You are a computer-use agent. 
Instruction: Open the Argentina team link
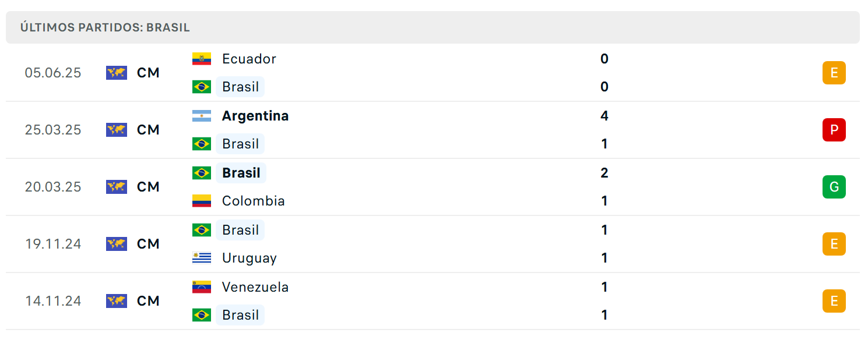[255, 116]
